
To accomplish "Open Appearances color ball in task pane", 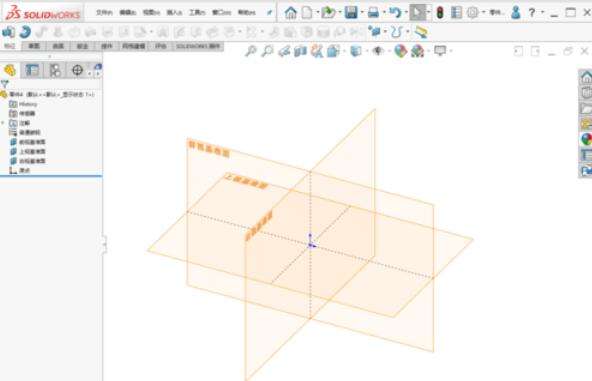I will click(586, 139).
